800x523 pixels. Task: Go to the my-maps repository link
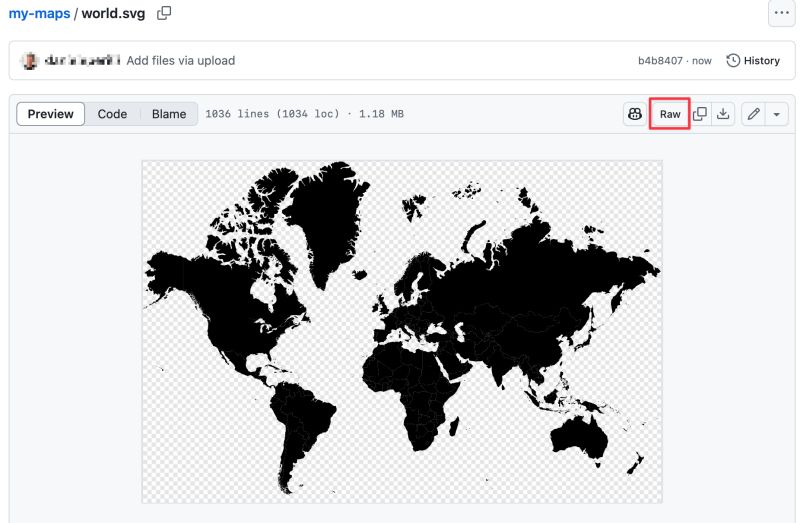(39, 13)
